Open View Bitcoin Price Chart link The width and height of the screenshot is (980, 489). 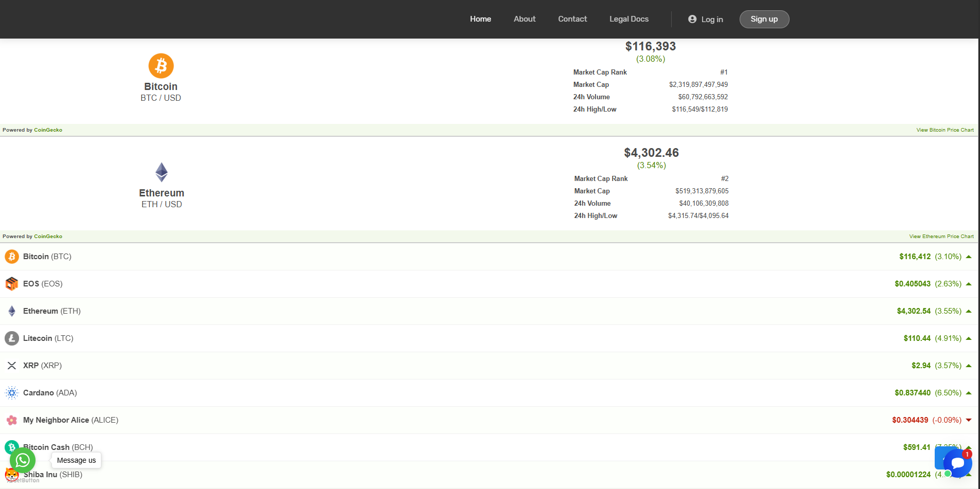[944, 130]
